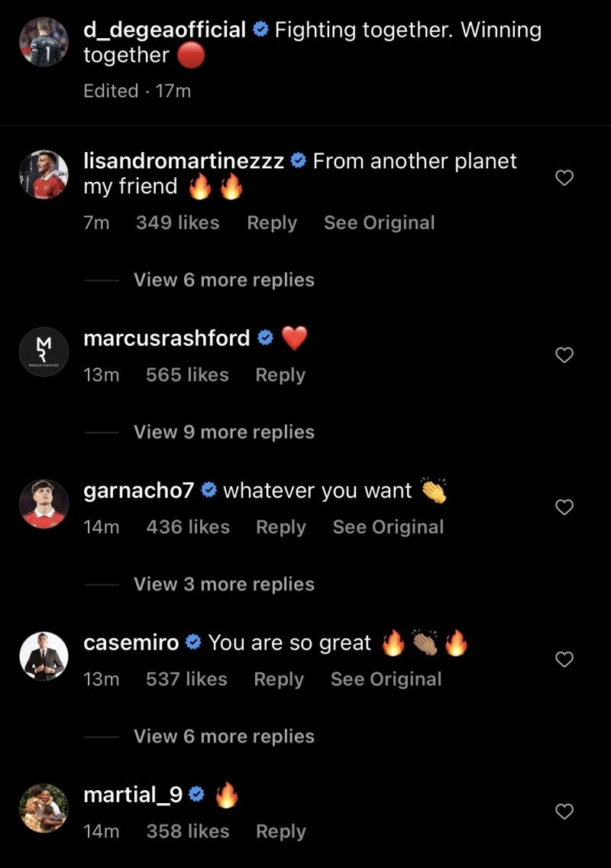Heart casemiro's comment
This screenshot has height=868, width=611.
[x=564, y=659]
